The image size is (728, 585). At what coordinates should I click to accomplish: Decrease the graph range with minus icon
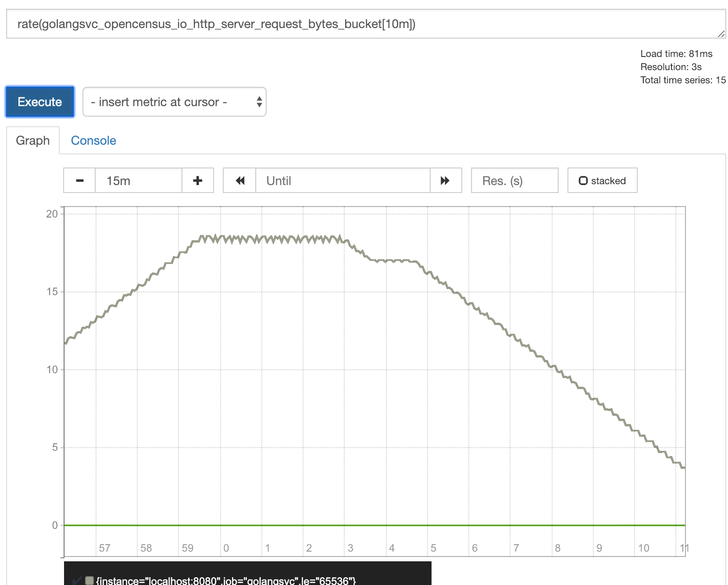click(x=79, y=181)
